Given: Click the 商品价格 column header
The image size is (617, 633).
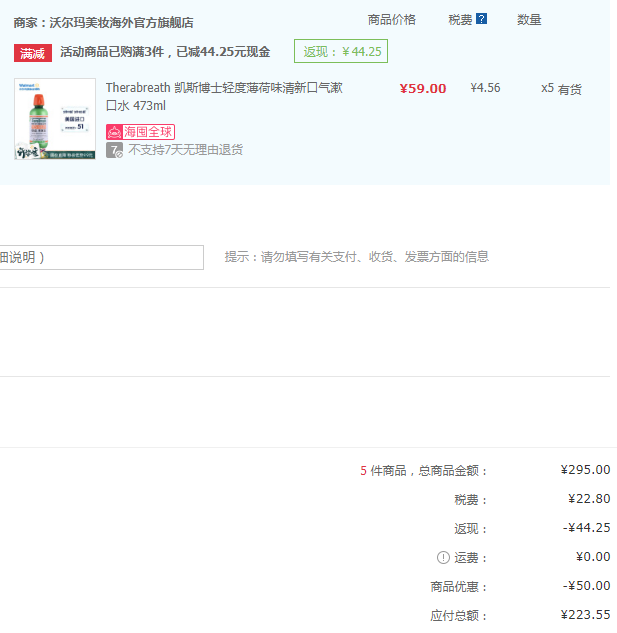Looking at the screenshot, I should (x=391, y=19).
